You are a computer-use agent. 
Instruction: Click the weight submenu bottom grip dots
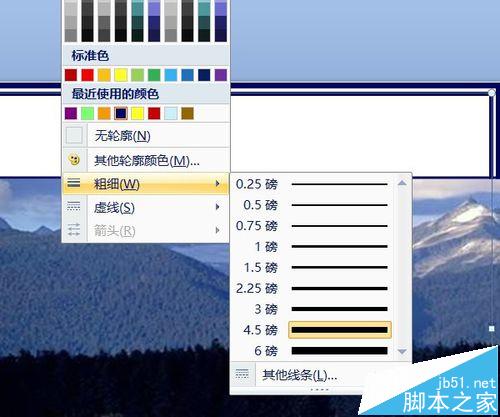click(x=319, y=389)
